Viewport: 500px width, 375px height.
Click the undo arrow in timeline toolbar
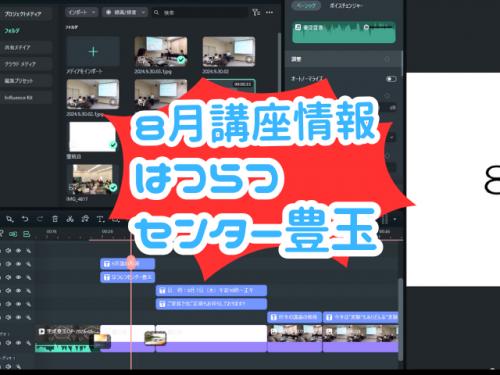click(25, 219)
